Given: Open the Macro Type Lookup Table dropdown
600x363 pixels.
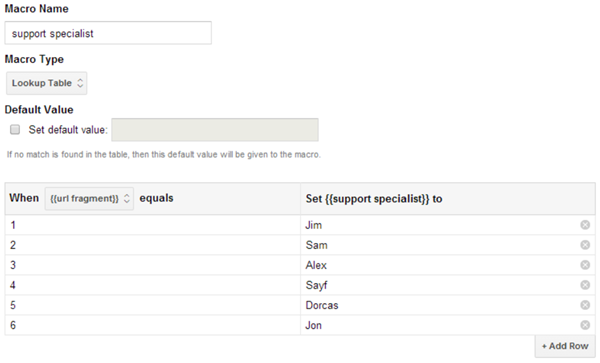Looking at the screenshot, I should coord(47,83).
